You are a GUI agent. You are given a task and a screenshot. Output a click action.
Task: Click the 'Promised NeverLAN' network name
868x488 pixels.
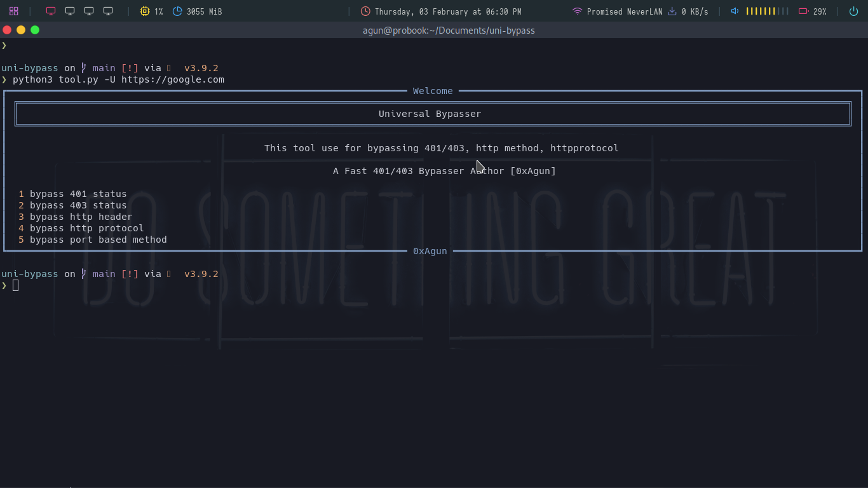coord(625,11)
